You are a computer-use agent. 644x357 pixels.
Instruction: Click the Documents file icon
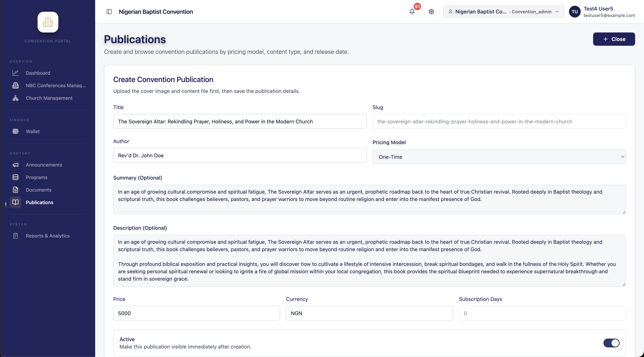coord(15,190)
